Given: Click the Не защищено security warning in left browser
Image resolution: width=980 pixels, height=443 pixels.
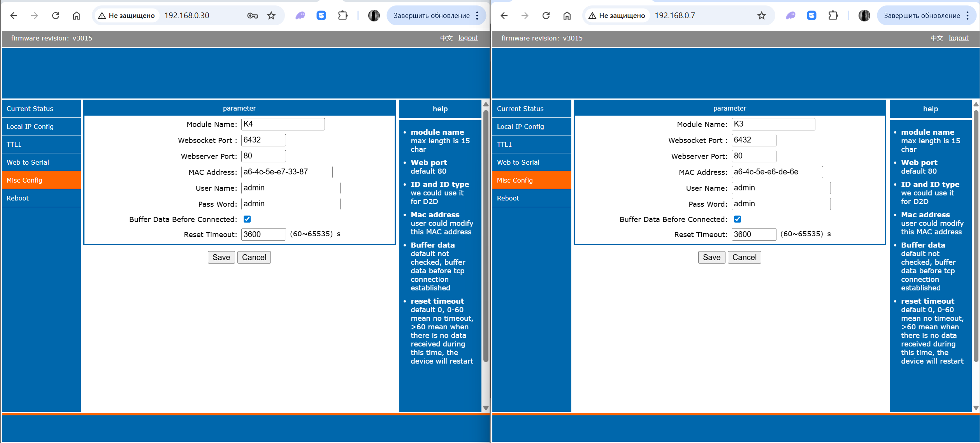Looking at the screenshot, I should coord(127,16).
